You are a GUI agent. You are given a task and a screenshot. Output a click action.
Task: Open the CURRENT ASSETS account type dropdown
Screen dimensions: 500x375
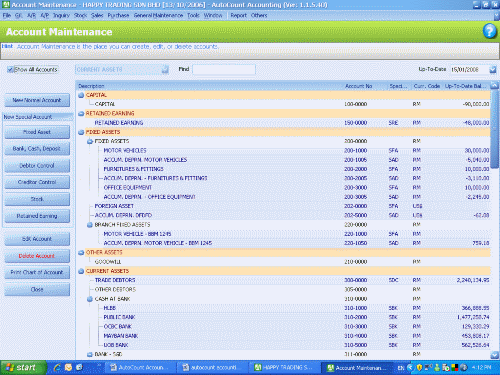click(x=165, y=69)
